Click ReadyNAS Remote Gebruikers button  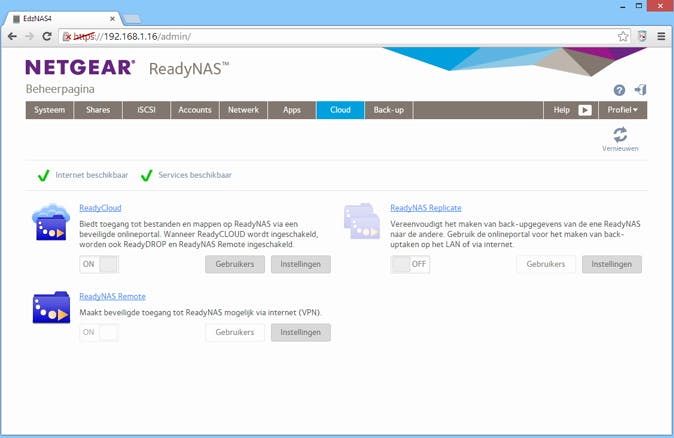(x=235, y=332)
